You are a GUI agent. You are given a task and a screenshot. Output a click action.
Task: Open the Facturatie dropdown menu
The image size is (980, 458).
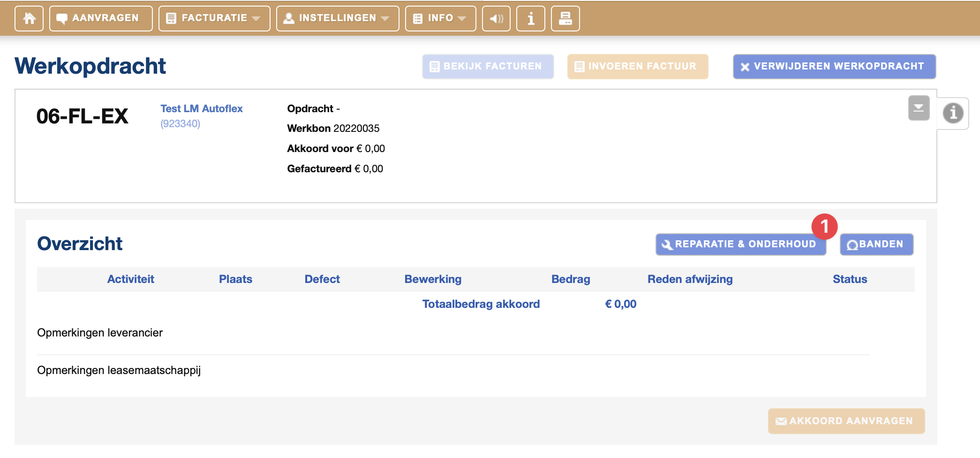click(x=214, y=19)
